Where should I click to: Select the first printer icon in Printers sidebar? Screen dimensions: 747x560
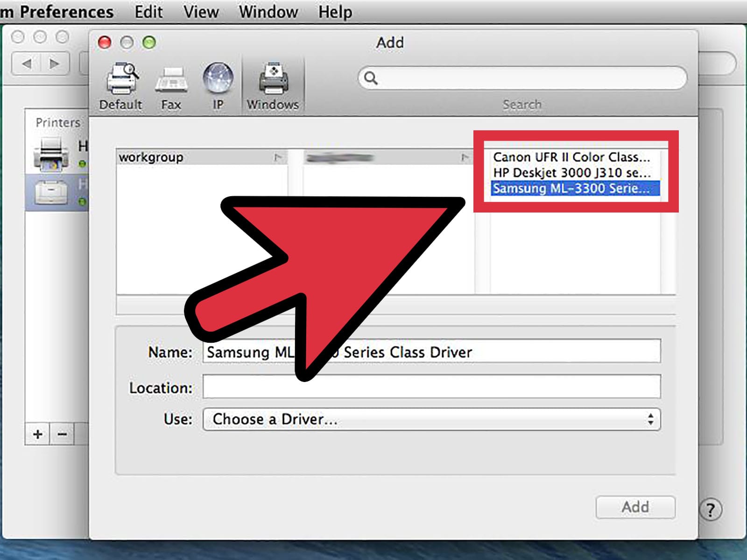[x=51, y=155]
